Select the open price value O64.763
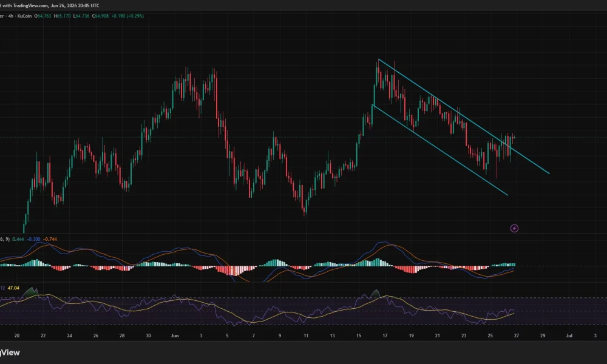The image size is (607, 364). (x=42, y=16)
